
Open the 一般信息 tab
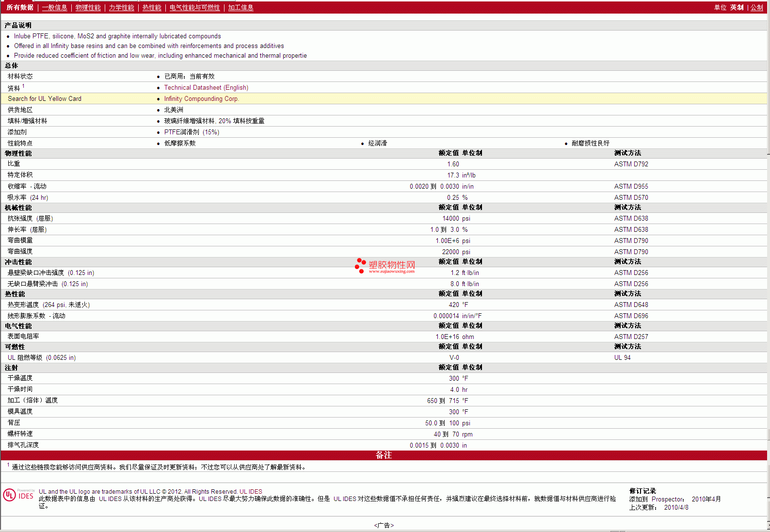click(x=54, y=8)
